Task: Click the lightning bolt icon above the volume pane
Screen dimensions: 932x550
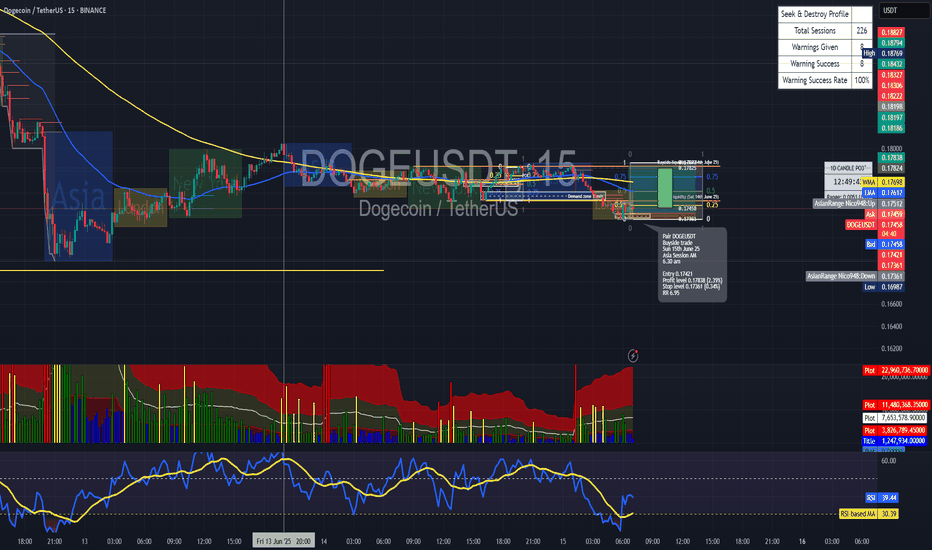Action: pos(633,356)
